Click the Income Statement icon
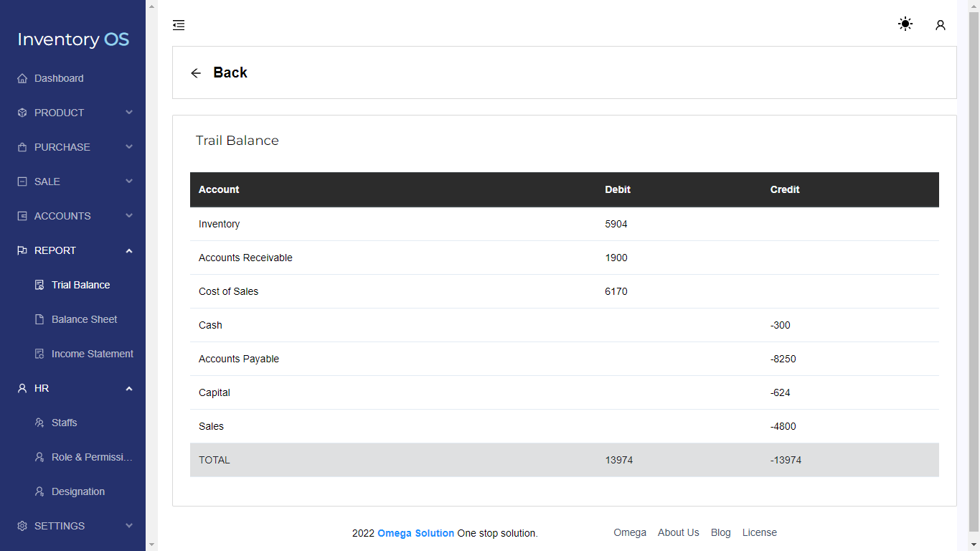Screen dimensions: 980x551 pyautogui.click(x=39, y=354)
